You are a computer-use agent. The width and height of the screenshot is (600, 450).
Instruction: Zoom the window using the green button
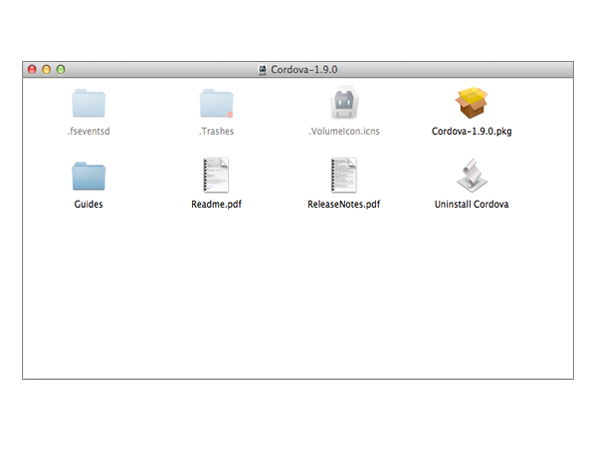point(60,70)
